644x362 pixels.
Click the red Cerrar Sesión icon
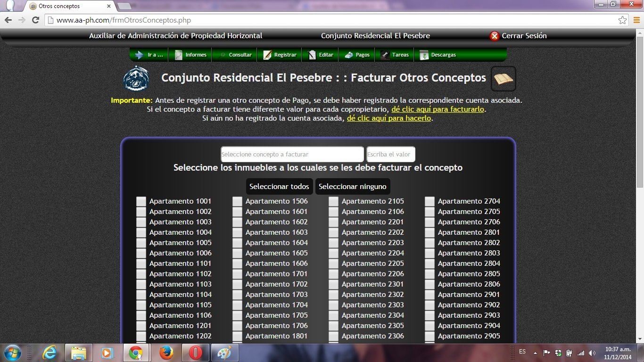click(495, 36)
